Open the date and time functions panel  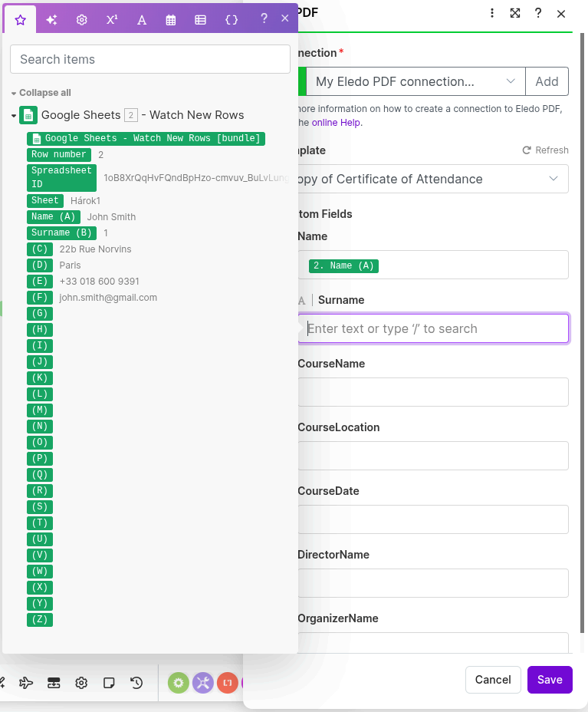tap(171, 19)
